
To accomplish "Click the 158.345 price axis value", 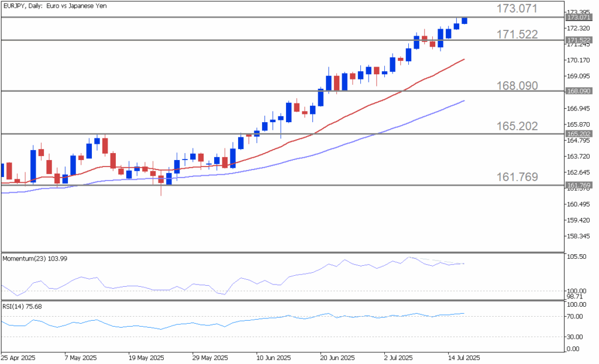I will pos(578,236).
